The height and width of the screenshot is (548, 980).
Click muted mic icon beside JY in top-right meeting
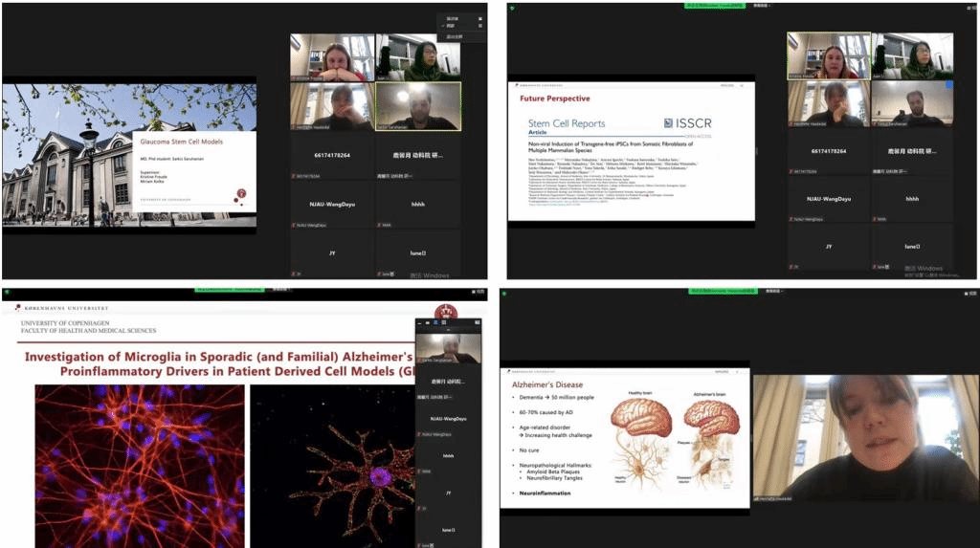[791, 264]
